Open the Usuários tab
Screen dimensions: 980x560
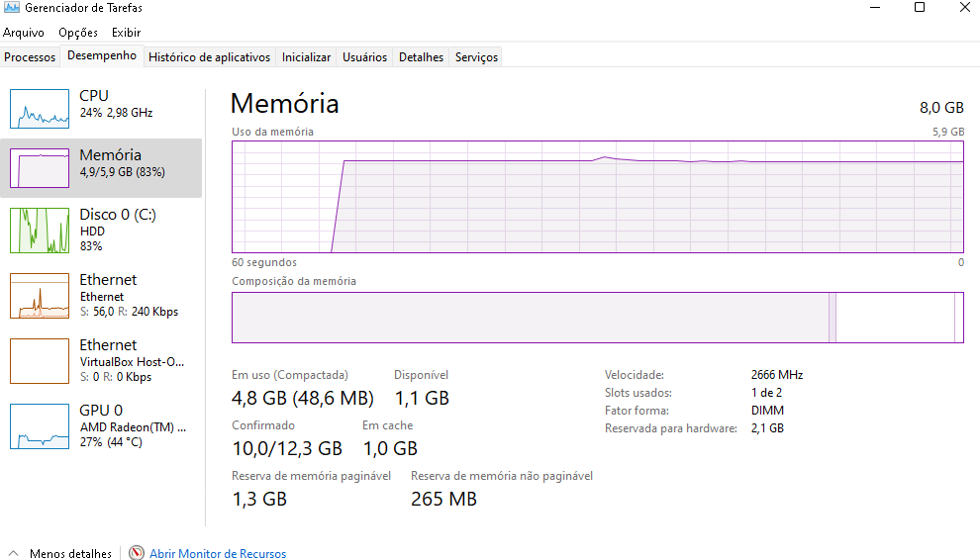tap(365, 56)
